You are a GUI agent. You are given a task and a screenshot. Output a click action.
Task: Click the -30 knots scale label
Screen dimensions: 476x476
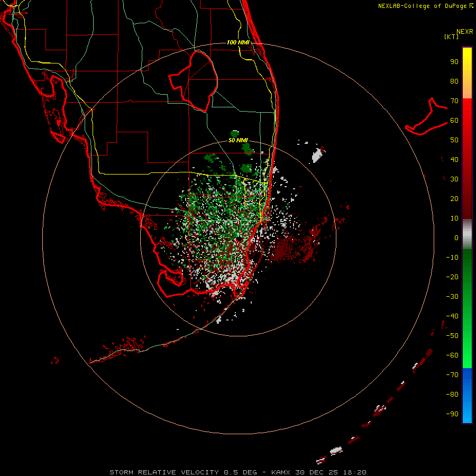click(452, 297)
